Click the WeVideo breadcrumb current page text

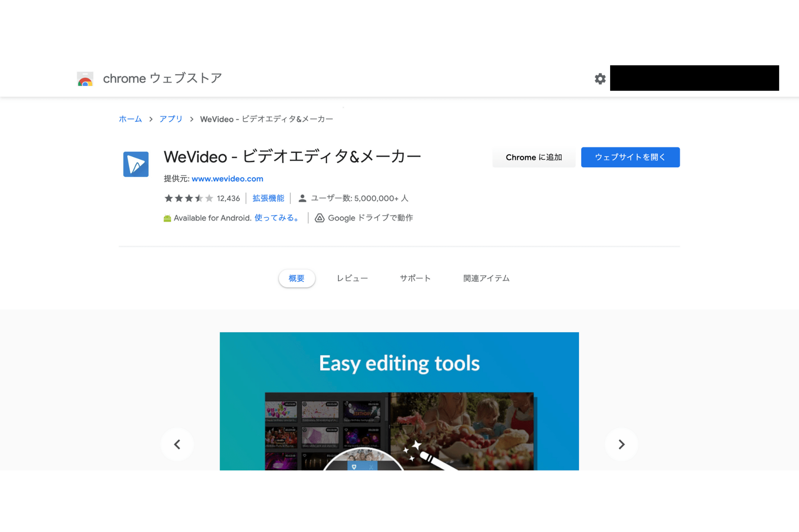[x=266, y=119]
